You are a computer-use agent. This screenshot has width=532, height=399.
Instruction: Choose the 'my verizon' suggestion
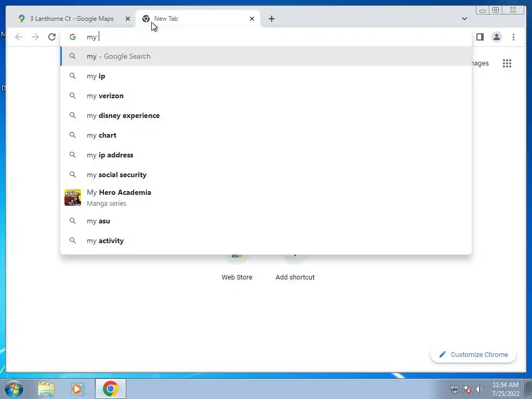pos(266,96)
